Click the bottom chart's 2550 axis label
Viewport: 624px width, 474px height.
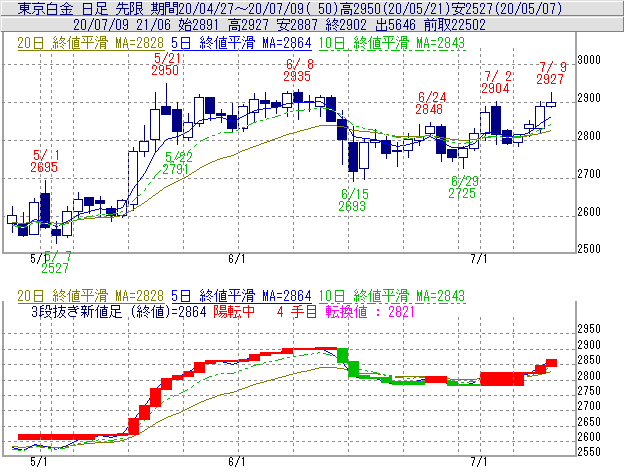click(589, 452)
